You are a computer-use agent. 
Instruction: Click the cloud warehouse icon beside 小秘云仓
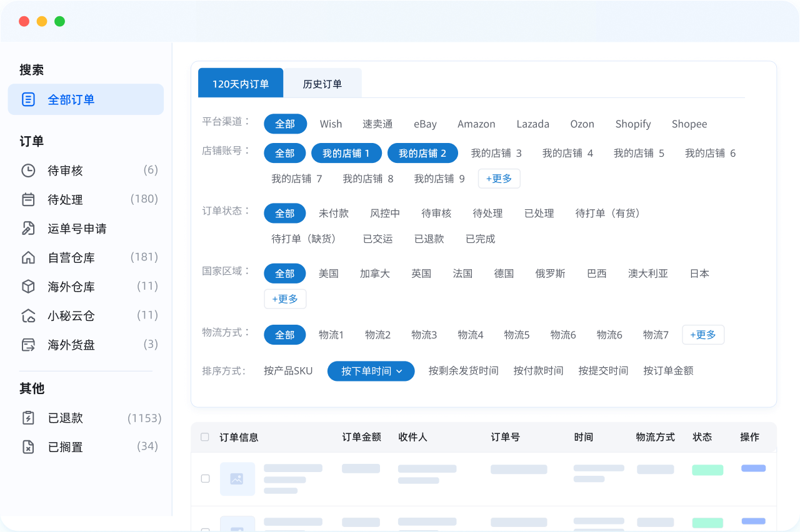(28, 316)
